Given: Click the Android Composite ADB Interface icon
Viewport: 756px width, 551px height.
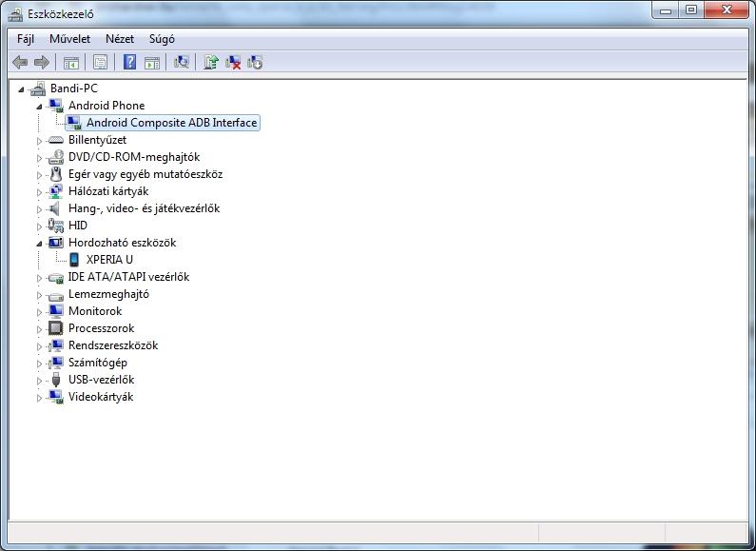Looking at the screenshot, I should pos(74,123).
